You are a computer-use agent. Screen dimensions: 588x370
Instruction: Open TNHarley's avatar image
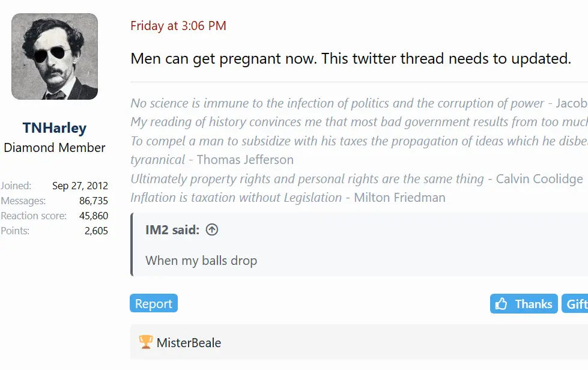[55, 56]
